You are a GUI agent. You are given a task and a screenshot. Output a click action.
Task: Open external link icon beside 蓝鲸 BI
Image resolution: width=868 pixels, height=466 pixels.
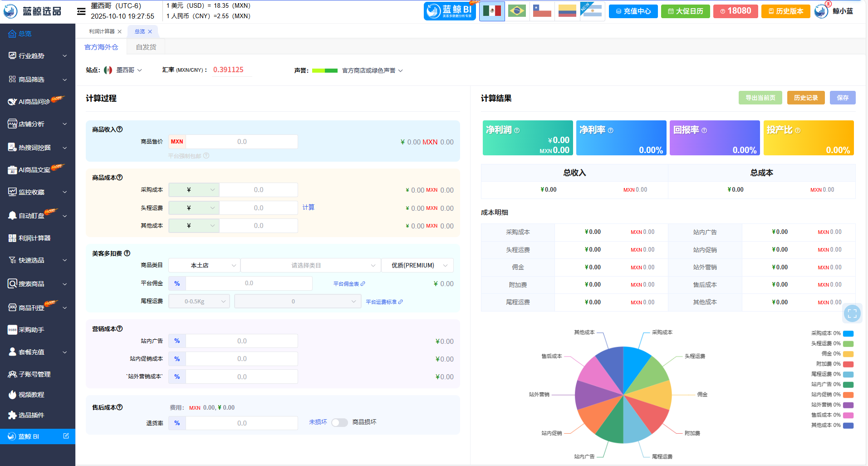[66, 436]
